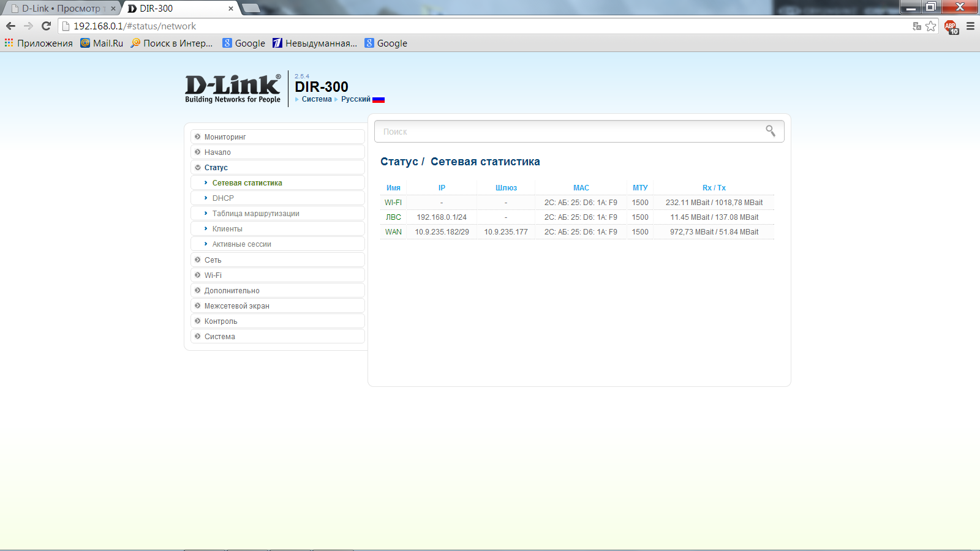Viewport: 980px width, 551px height.
Task: Open the first Google bookmark
Action: [244, 43]
